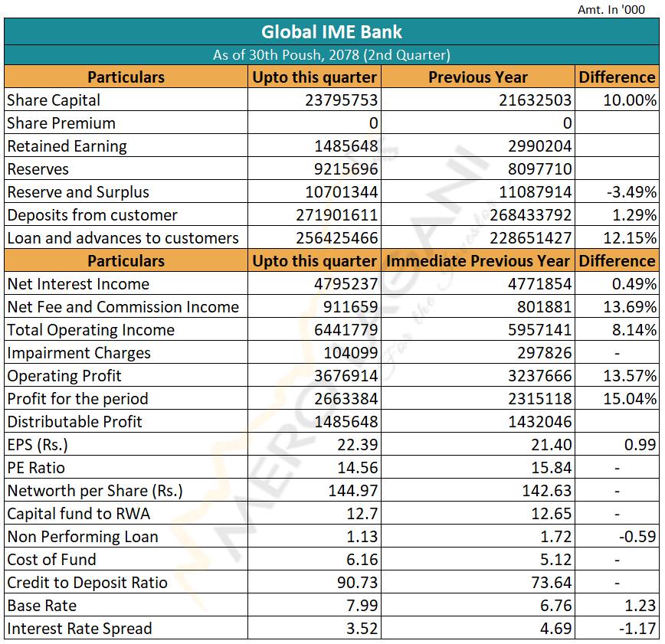
Task: Select EPS value 22.39
Action: click(358, 445)
